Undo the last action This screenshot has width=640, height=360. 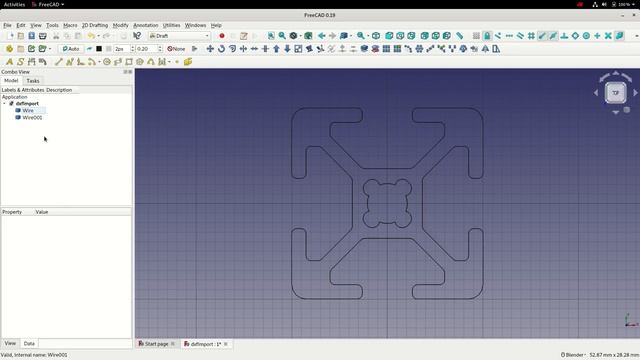tap(91, 36)
